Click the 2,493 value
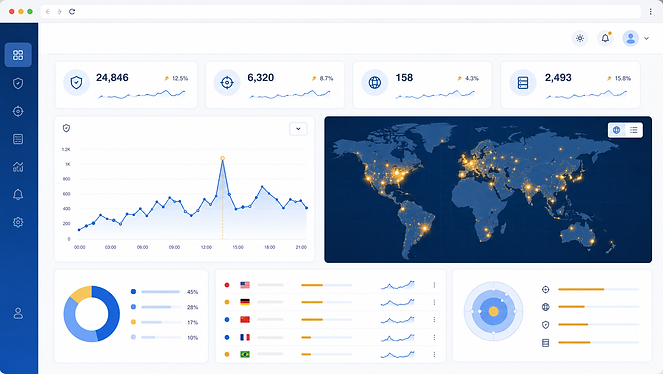The image size is (663, 374). click(558, 78)
